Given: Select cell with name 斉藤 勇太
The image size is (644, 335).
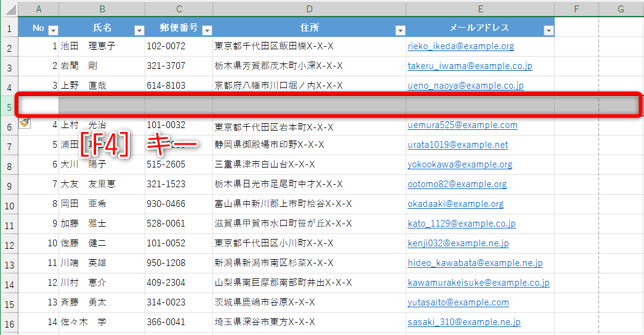Looking at the screenshot, I should [102, 303].
